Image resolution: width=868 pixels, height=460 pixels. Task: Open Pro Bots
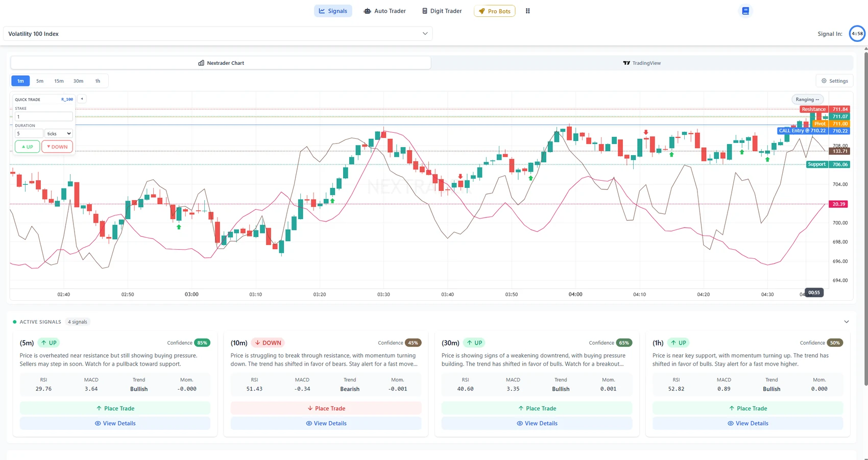[494, 11]
